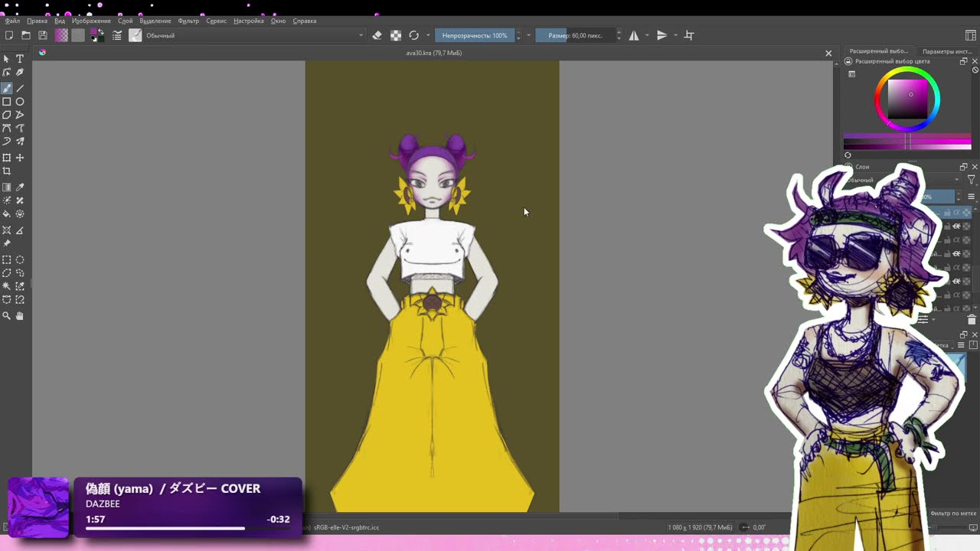The height and width of the screenshot is (551, 980).
Task: Open the Фильтр menu
Action: [188, 21]
